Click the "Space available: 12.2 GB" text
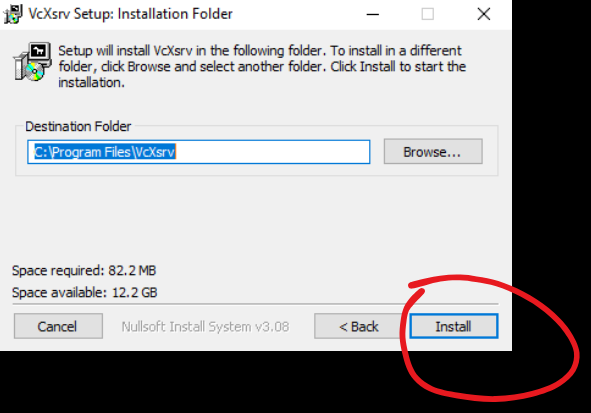This screenshot has height=413, width=591. 84,292
